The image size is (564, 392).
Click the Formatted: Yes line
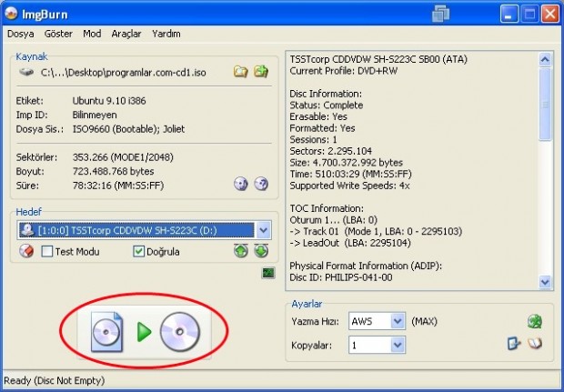pyautogui.click(x=322, y=128)
